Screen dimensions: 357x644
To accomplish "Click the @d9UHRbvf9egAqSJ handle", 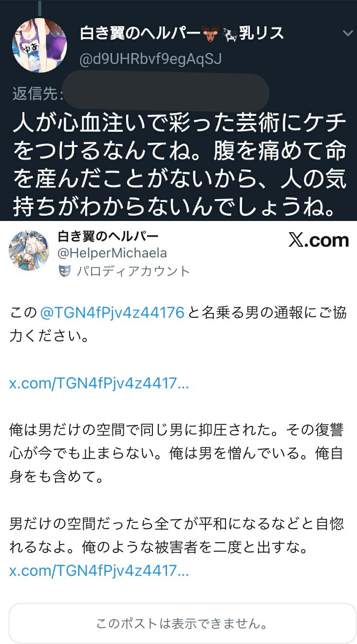I will (x=150, y=59).
